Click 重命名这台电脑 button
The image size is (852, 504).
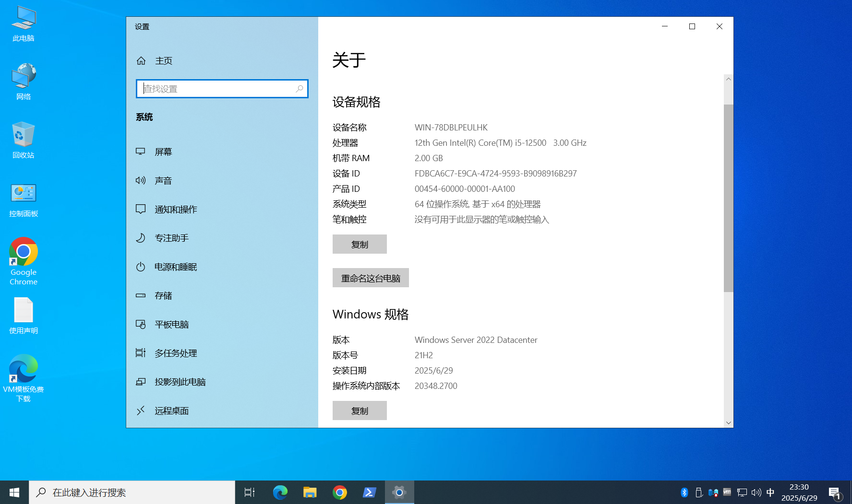(x=371, y=278)
